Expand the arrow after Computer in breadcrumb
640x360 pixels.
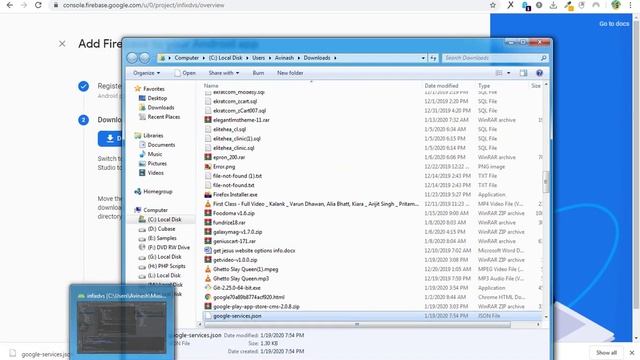(204, 58)
